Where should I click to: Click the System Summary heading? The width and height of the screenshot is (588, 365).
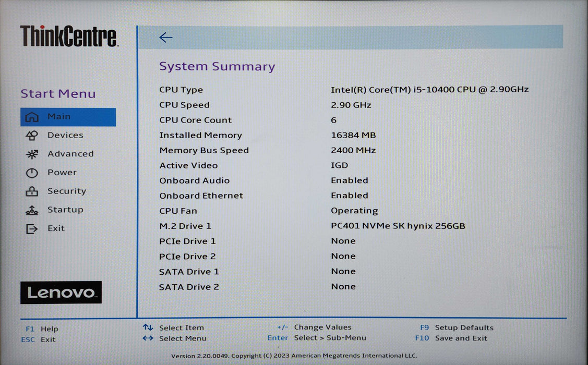coord(217,66)
